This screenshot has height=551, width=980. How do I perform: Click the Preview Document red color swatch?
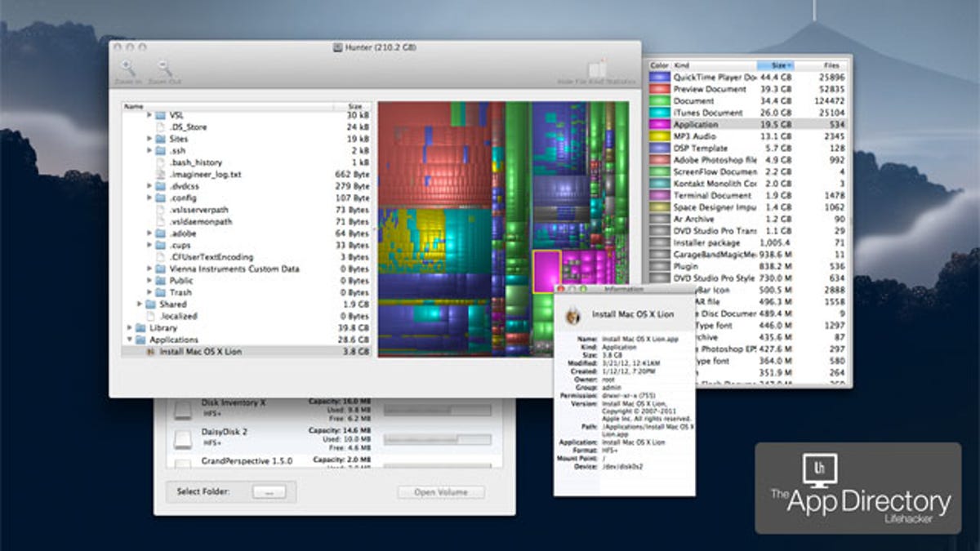pos(660,89)
